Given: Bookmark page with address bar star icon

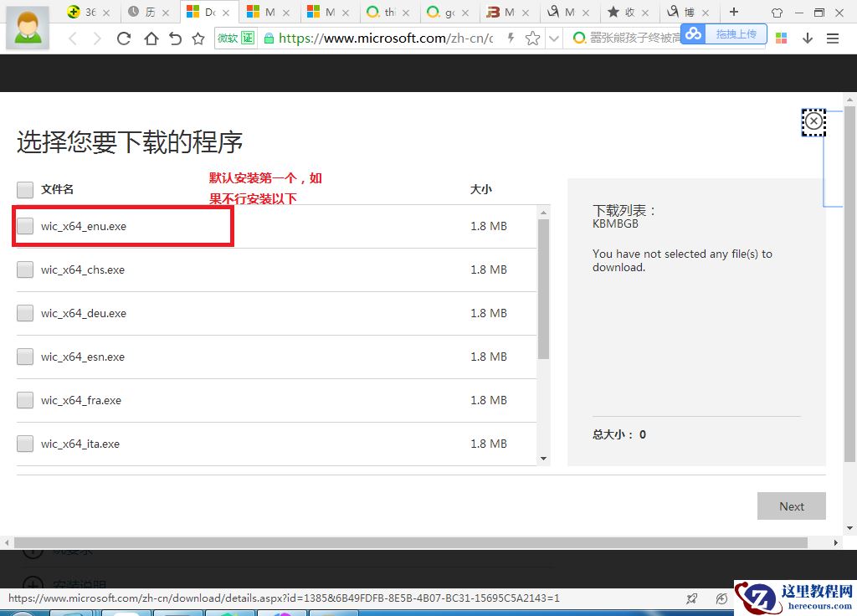Looking at the screenshot, I should coord(532,38).
